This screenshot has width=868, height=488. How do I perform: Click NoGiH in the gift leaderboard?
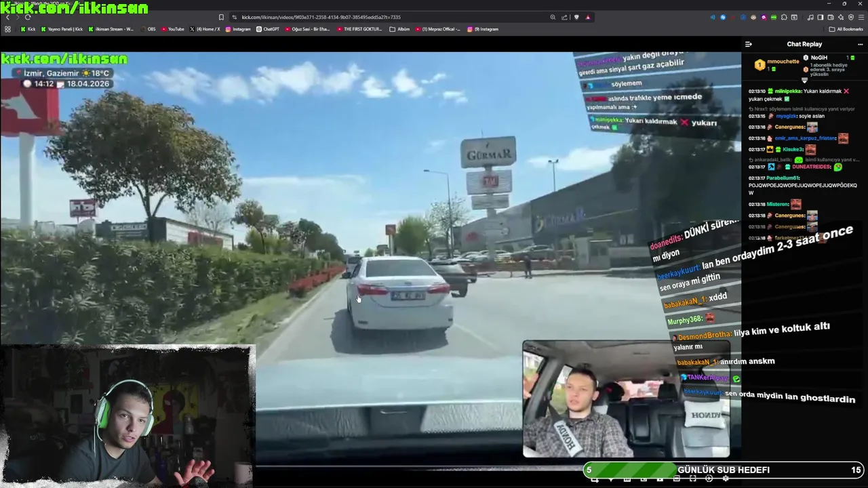[x=819, y=58]
